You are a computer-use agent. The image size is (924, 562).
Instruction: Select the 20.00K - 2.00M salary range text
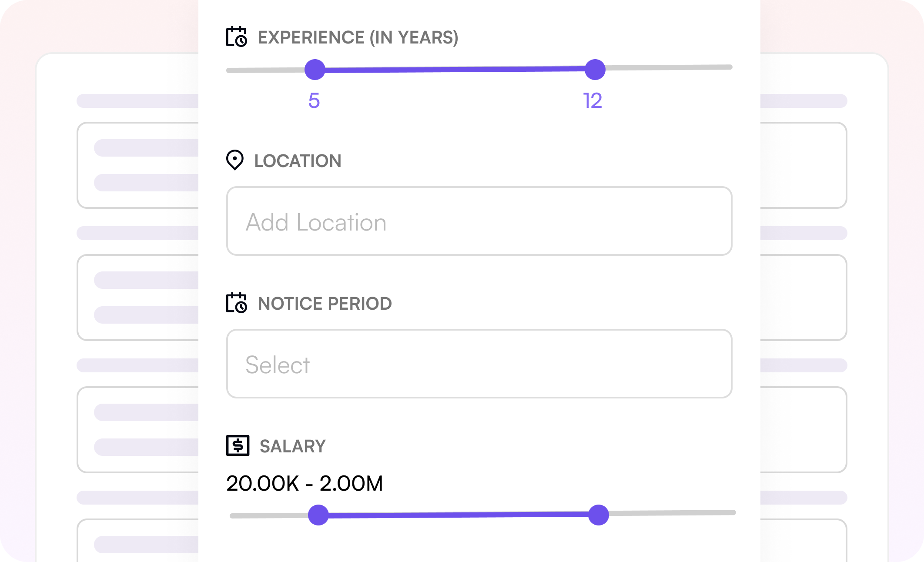coord(304,483)
